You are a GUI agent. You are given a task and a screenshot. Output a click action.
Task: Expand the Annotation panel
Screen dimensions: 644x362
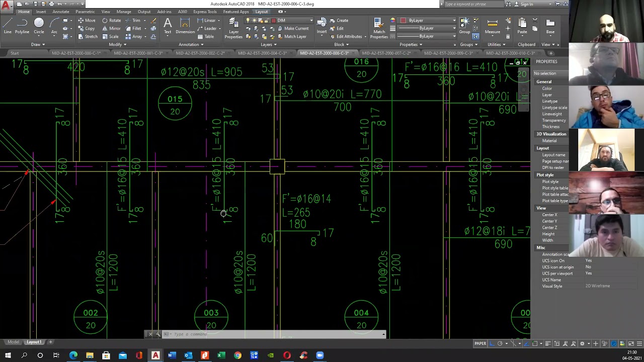coord(191,44)
